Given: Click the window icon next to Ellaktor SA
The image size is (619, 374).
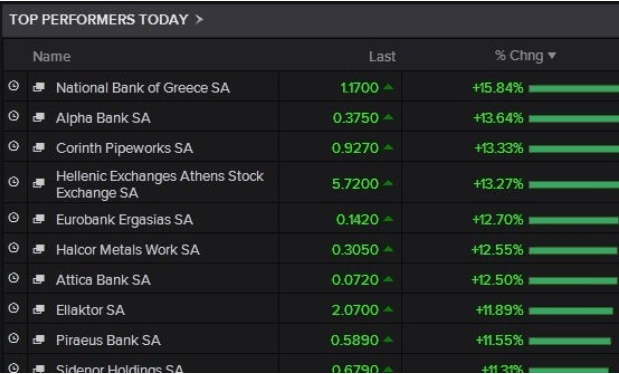Looking at the screenshot, I should coord(39,309).
